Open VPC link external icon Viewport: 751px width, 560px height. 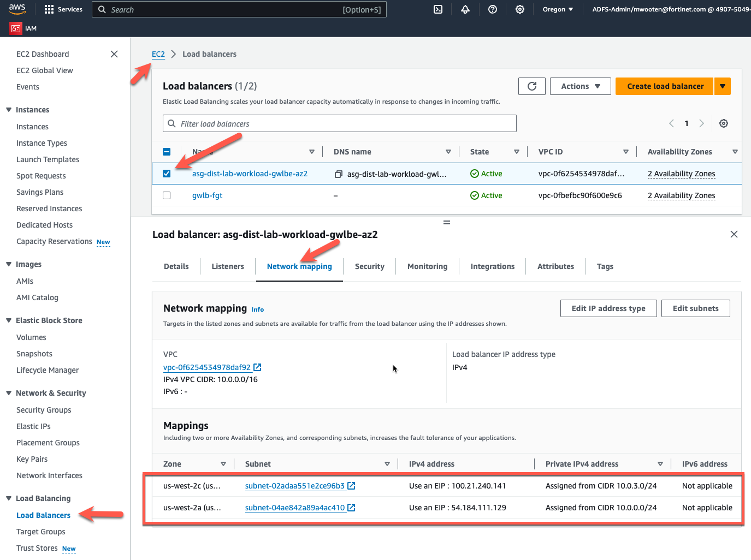click(x=257, y=367)
